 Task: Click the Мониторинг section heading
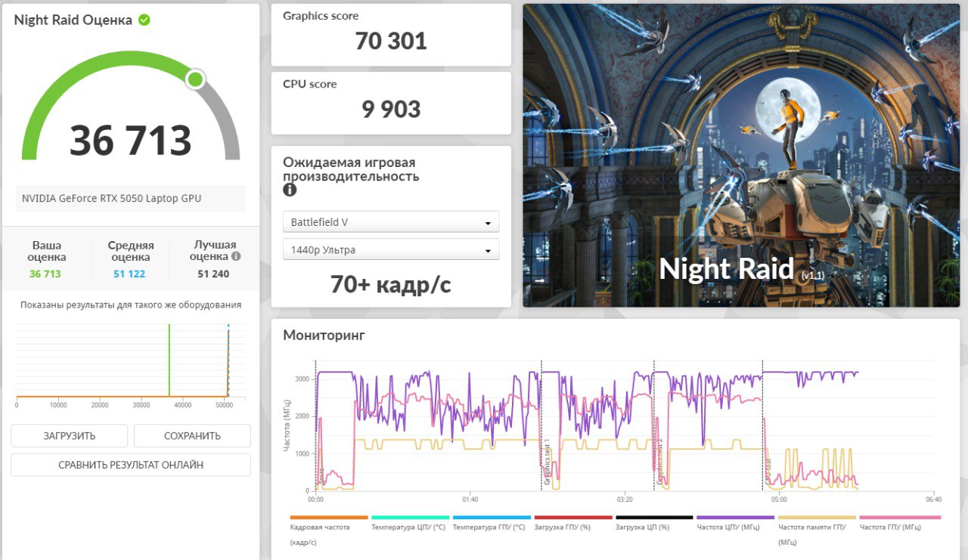(x=324, y=335)
